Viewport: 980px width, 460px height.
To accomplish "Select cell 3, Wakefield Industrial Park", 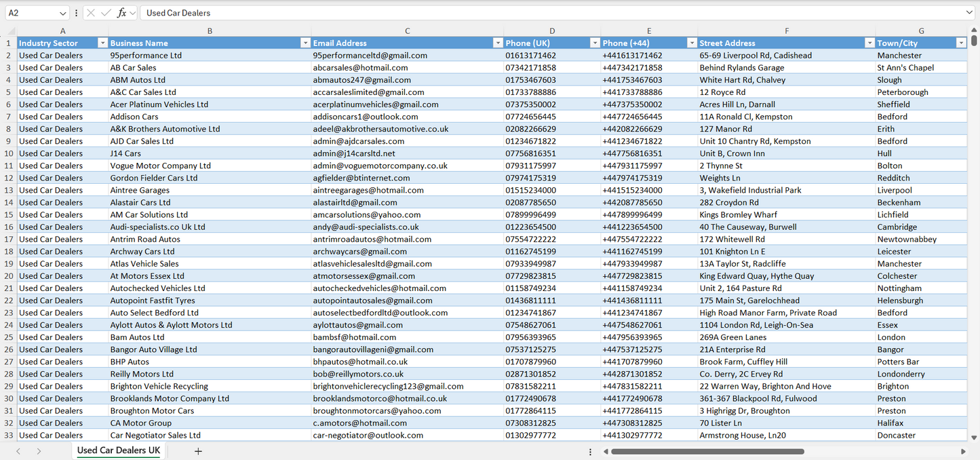I will point(787,190).
